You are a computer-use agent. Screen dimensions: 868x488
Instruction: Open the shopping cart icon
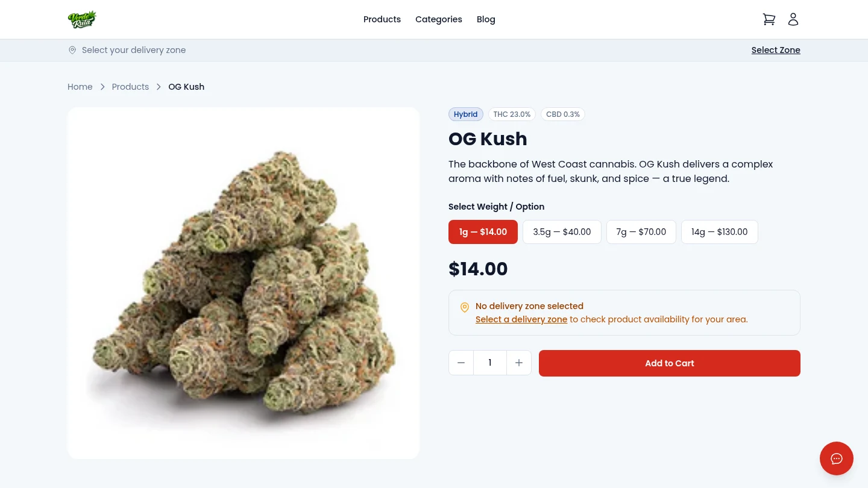coord(769,19)
